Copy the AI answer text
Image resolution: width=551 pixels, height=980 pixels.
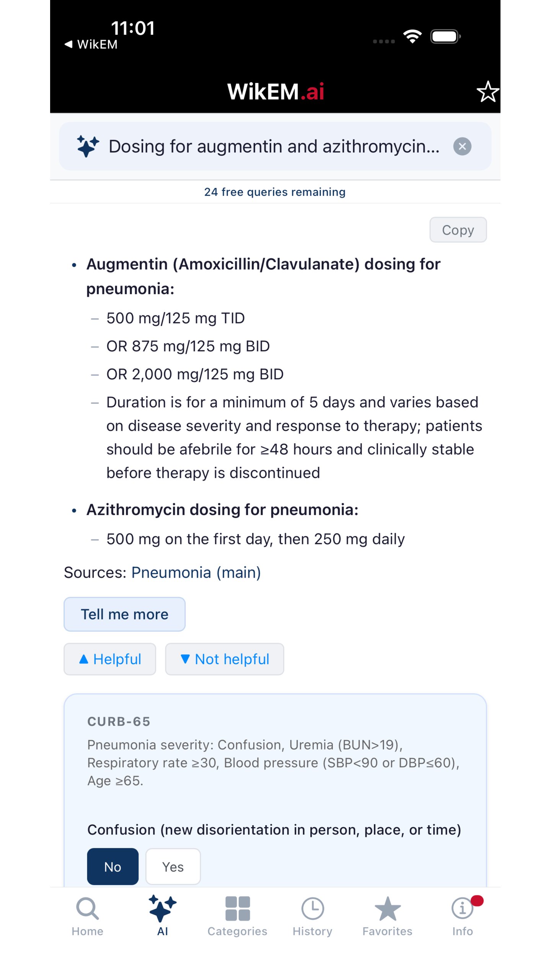458,230
